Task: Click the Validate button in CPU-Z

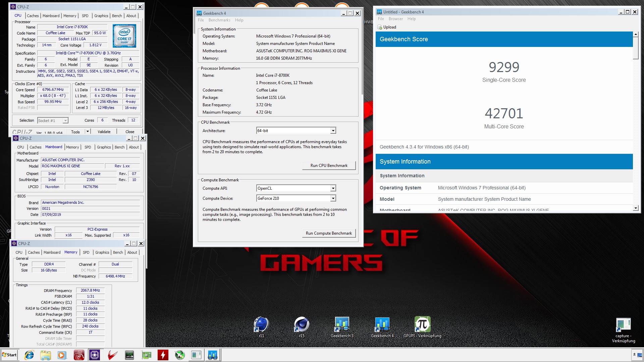Action: pos(104,132)
